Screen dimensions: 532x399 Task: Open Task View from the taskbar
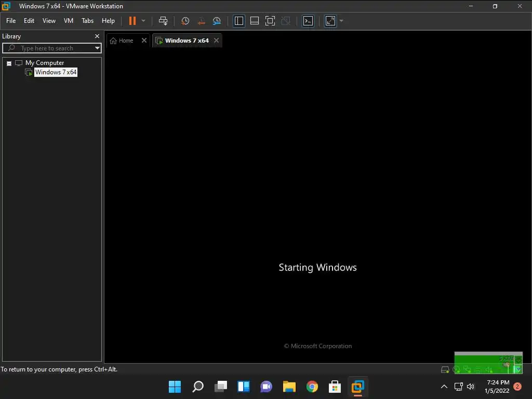pyautogui.click(x=220, y=387)
